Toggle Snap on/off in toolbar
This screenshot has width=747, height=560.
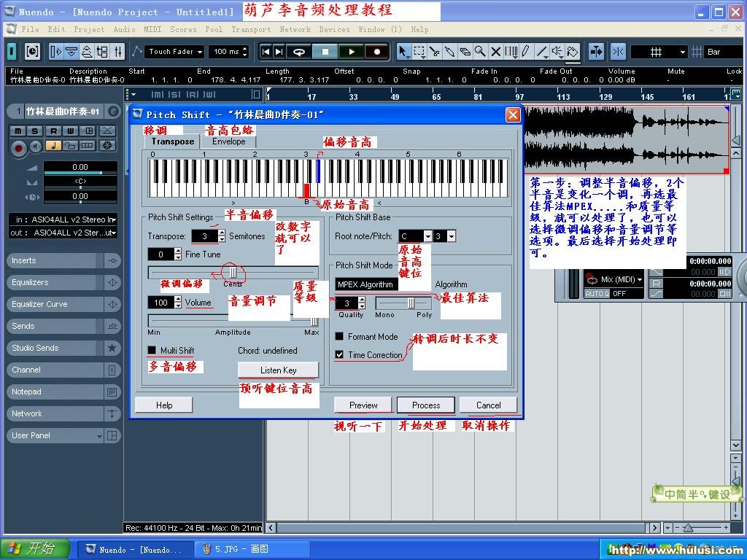click(x=619, y=52)
